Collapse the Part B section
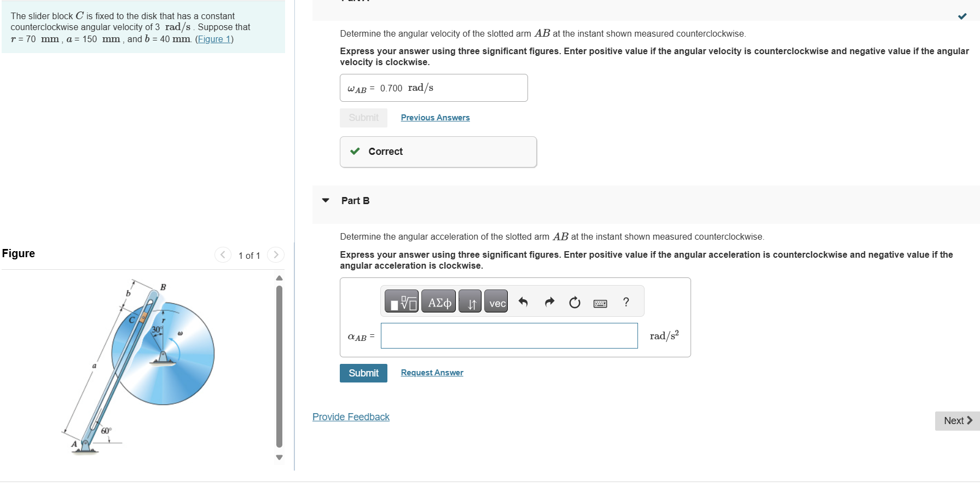The width and height of the screenshot is (980, 487). pyautogui.click(x=326, y=201)
